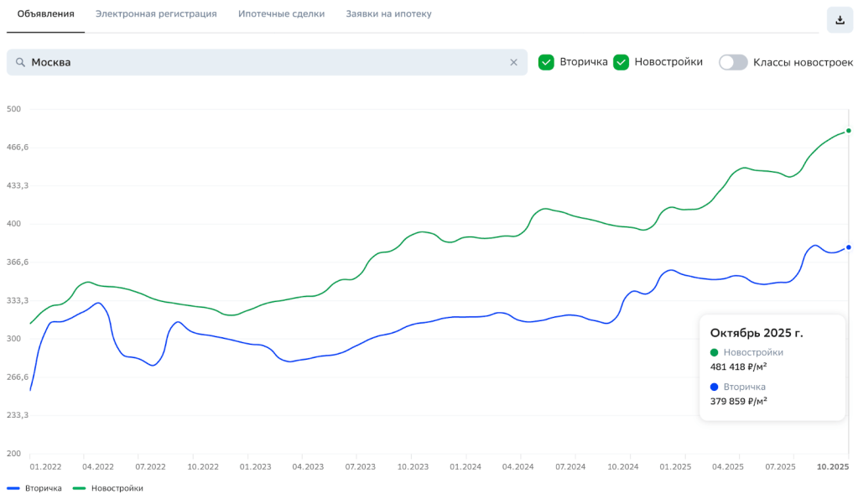Click the download chart icon button
This screenshot has width=858, height=504.
840,20
